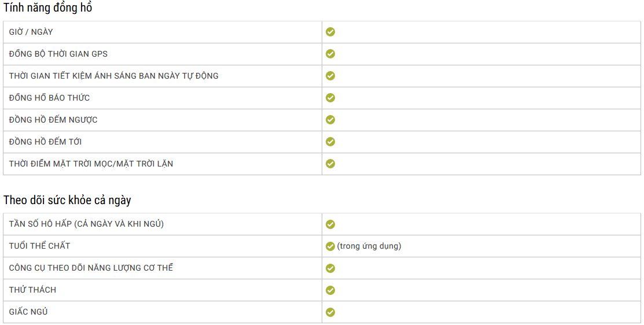Click the body energy tracker row checkmark

pyautogui.click(x=330, y=268)
